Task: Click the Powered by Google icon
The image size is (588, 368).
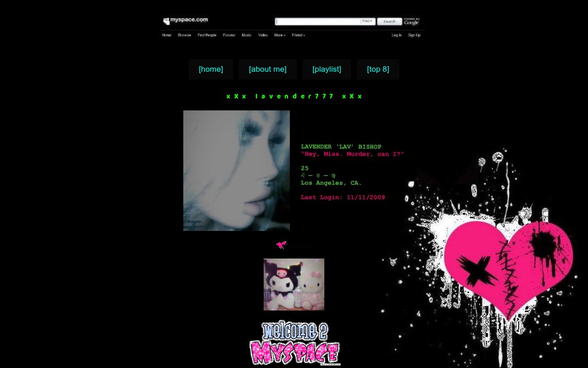Action: click(x=411, y=21)
